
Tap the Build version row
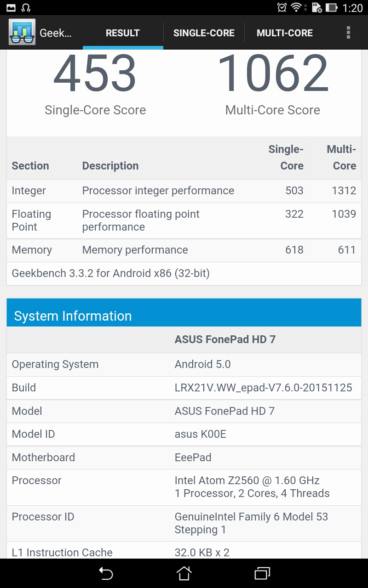click(x=184, y=387)
